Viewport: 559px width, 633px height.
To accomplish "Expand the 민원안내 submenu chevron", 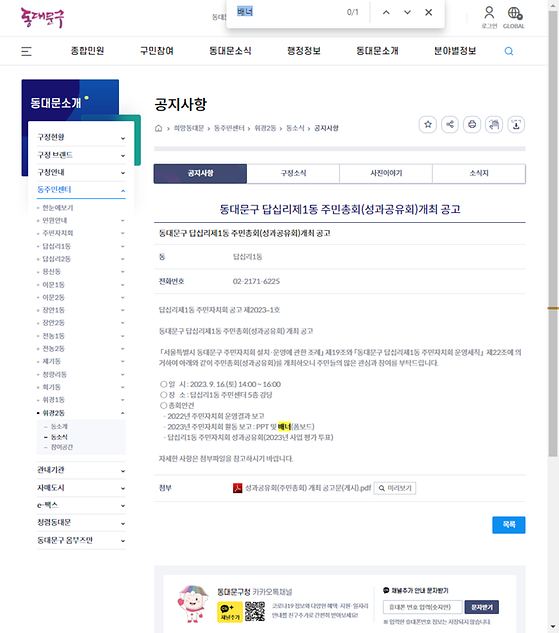I will click(123, 220).
